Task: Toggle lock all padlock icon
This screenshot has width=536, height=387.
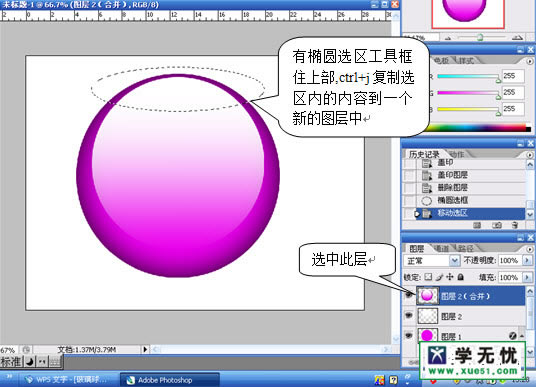Action: pos(460,277)
